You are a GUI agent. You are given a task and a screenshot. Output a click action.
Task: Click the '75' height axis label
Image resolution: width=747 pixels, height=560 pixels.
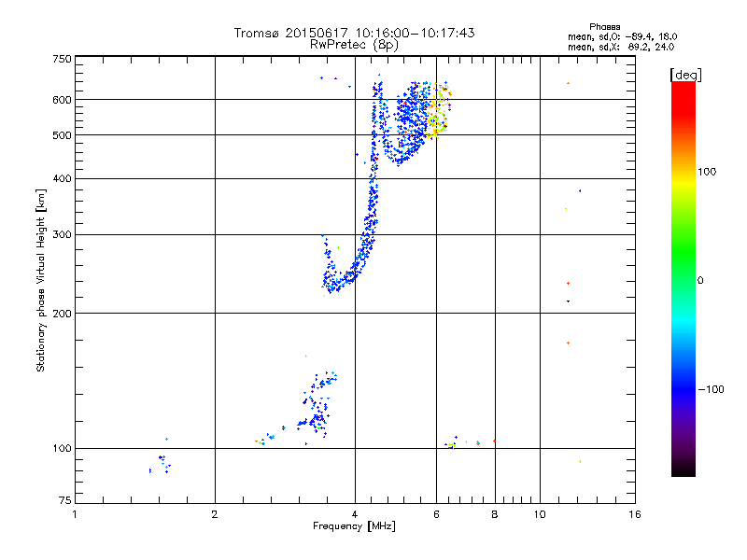(65, 500)
